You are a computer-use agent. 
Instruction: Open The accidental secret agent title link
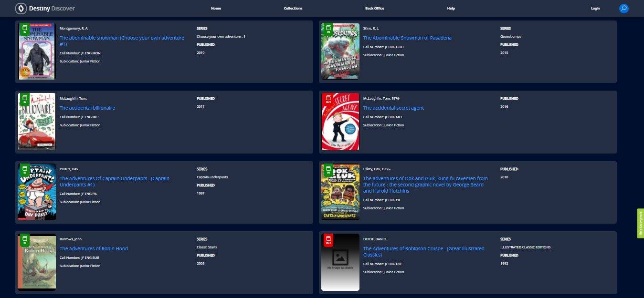pyautogui.click(x=393, y=108)
